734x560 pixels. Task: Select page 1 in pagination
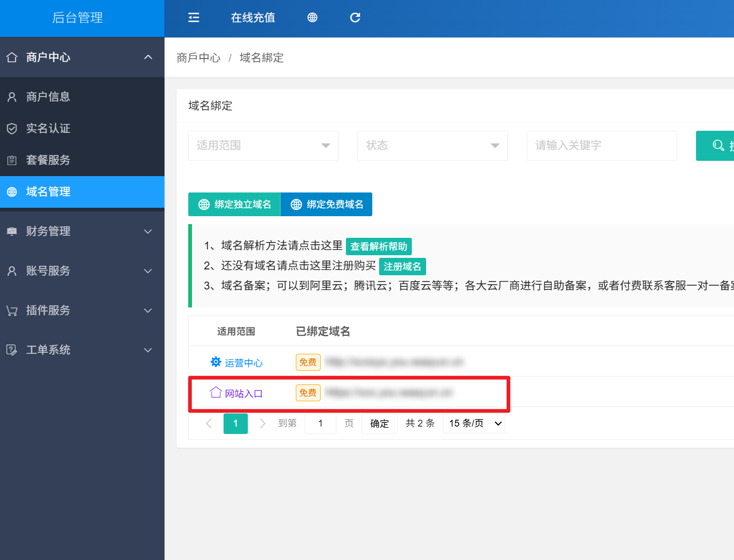pyautogui.click(x=236, y=423)
